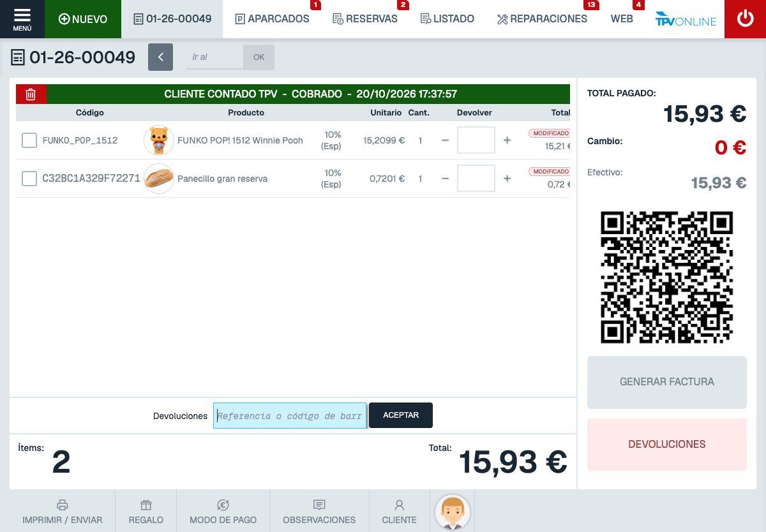Image resolution: width=766 pixels, height=532 pixels.
Task: Open the employee avatar icon
Action: (453, 512)
